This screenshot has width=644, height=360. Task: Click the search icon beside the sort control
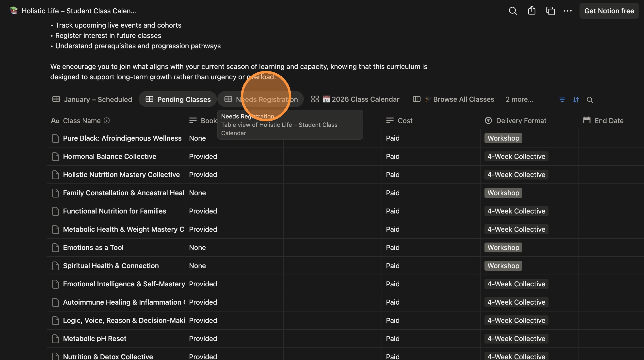pyautogui.click(x=590, y=100)
